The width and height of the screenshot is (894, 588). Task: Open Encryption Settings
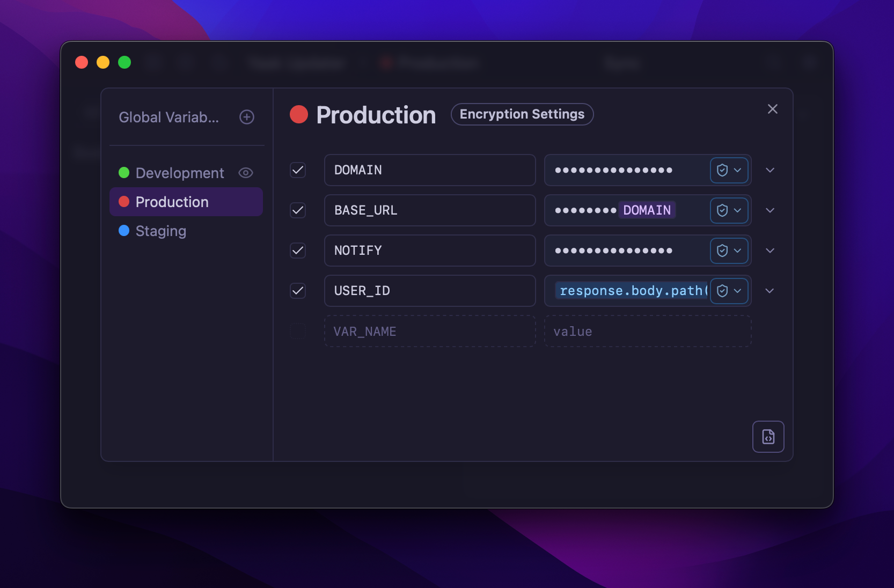click(522, 114)
